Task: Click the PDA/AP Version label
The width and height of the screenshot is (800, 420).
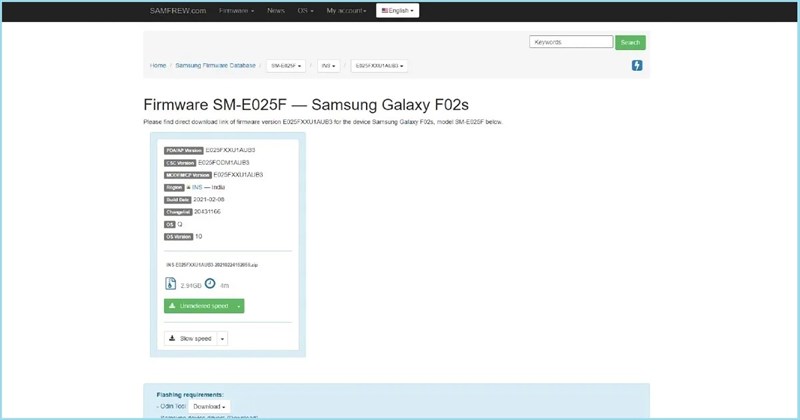Action: coord(184,151)
